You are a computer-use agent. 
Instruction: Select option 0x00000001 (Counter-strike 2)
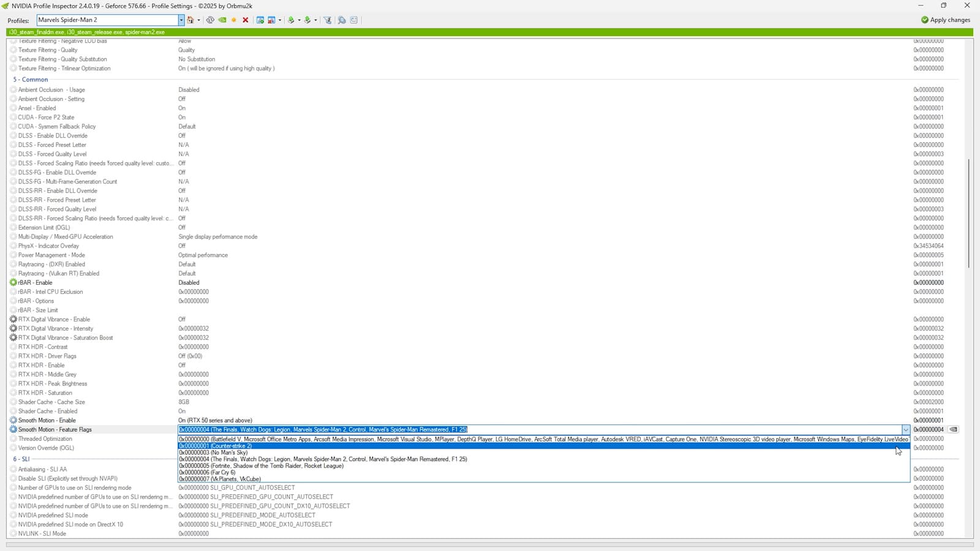click(543, 446)
